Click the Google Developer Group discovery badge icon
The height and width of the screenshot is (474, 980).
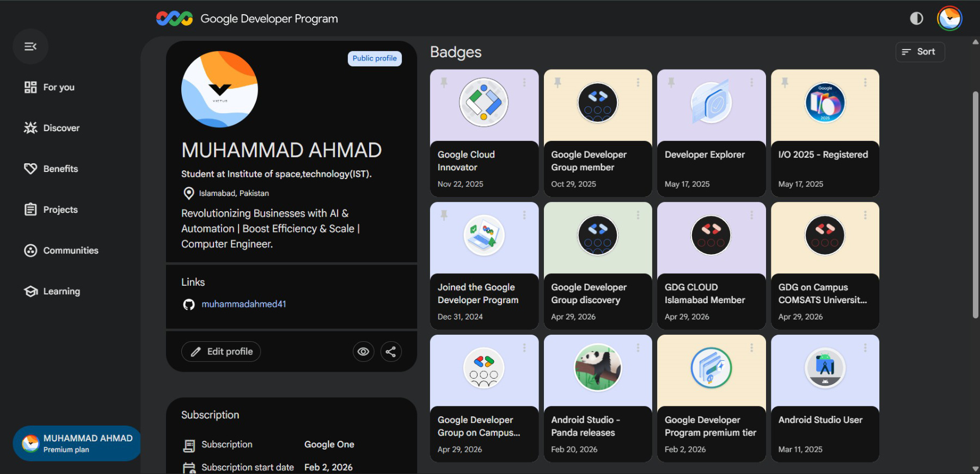598,235
